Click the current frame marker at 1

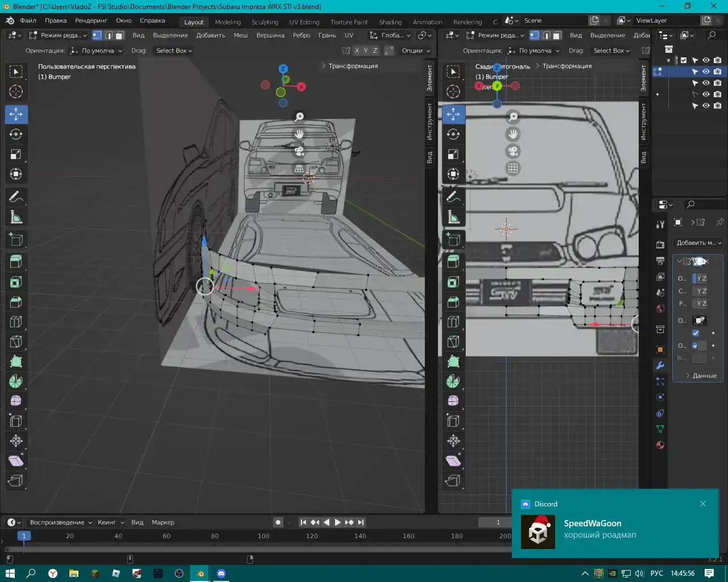[24, 536]
